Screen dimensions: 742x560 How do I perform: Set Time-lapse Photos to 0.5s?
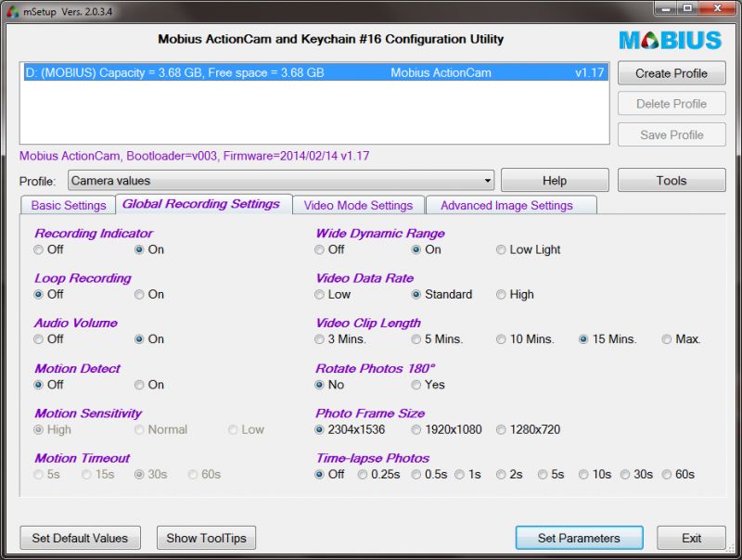pyautogui.click(x=429, y=475)
